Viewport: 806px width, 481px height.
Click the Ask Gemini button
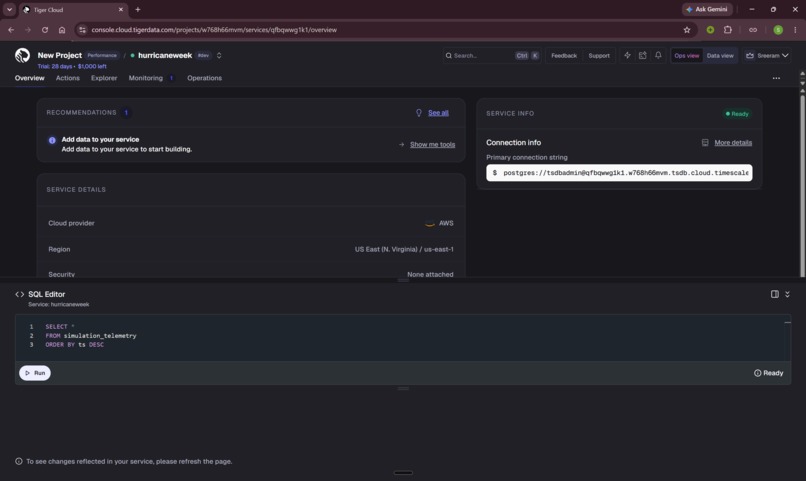pyautogui.click(x=707, y=9)
